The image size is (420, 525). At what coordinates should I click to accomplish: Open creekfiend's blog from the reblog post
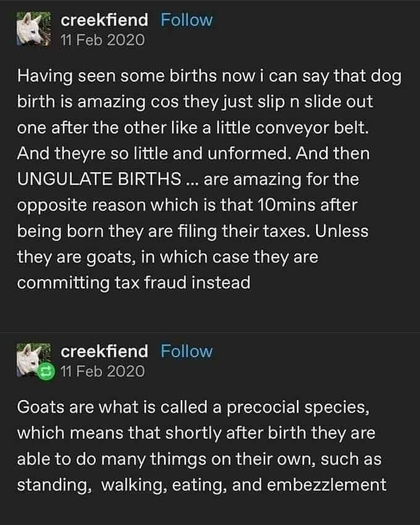point(104,351)
